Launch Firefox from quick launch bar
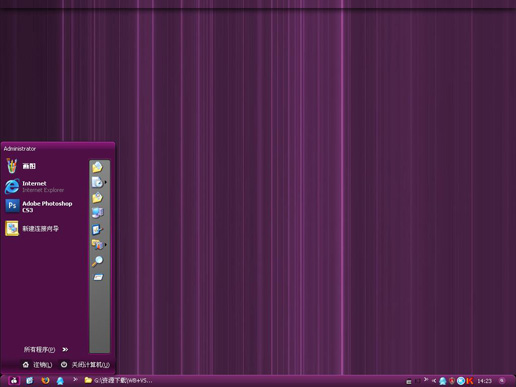Viewport: 516px width, 387px height. point(45,380)
